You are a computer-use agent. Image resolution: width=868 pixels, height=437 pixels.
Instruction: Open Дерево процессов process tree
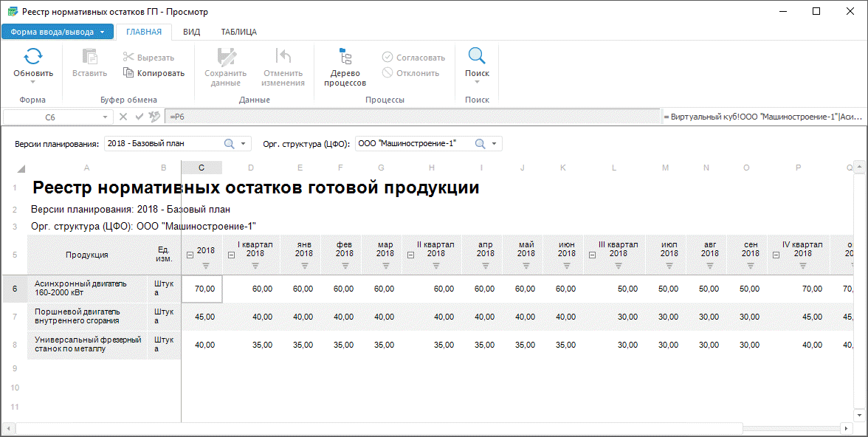345,58
